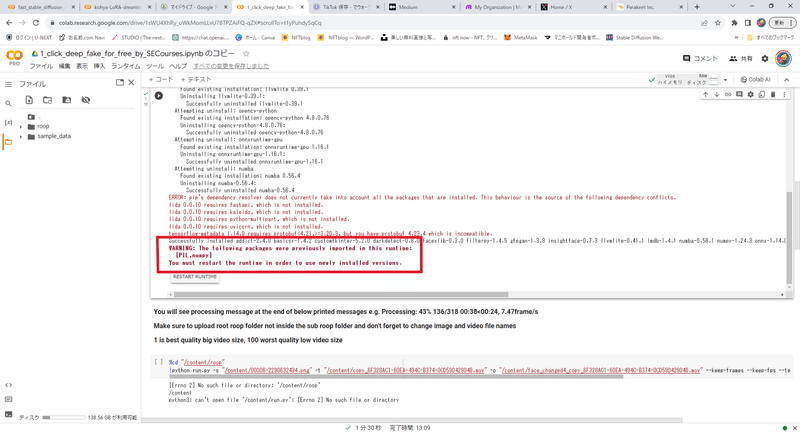Move cell down arrow in cell toolbar
This screenshot has height=433, width=800.
(x=717, y=94)
